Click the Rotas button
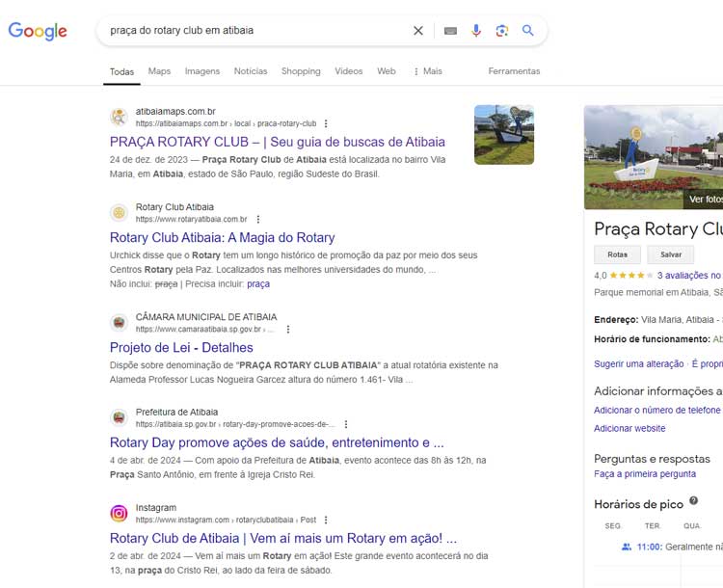The width and height of the screenshot is (723, 588). point(617,254)
